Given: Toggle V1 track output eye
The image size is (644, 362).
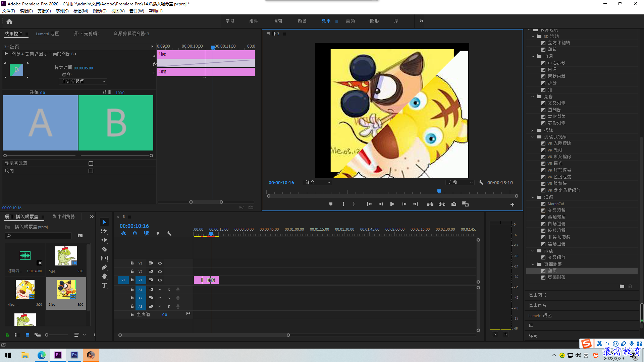Looking at the screenshot, I should click(160, 280).
